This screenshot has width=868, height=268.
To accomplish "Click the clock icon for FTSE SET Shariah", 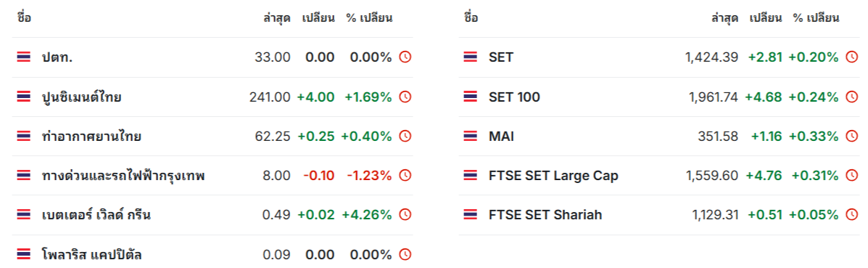I will [852, 215].
